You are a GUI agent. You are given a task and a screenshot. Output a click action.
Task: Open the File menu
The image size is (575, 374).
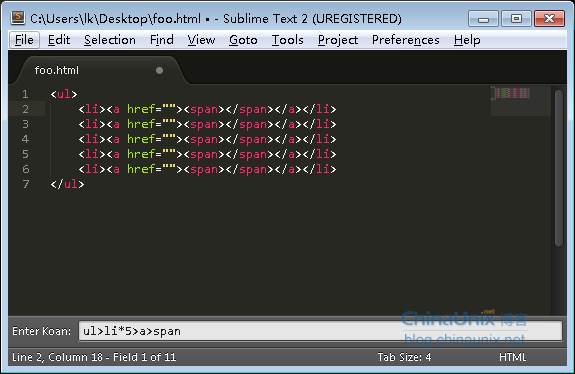pyautogui.click(x=24, y=40)
